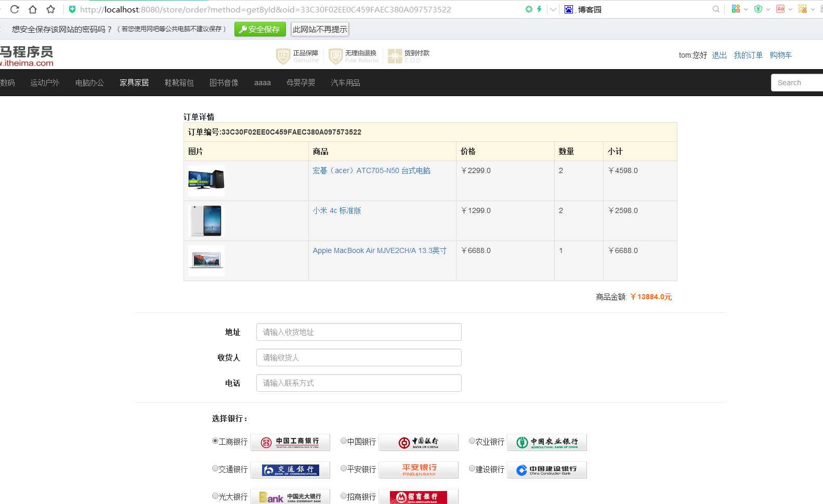Focus the 地址 shipping address field
The width and height of the screenshot is (823, 504).
359,332
